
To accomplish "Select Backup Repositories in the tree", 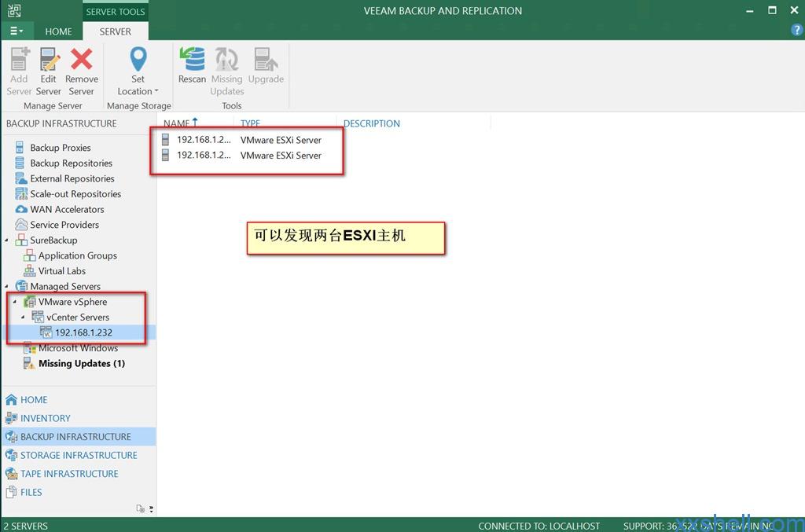I will click(71, 163).
